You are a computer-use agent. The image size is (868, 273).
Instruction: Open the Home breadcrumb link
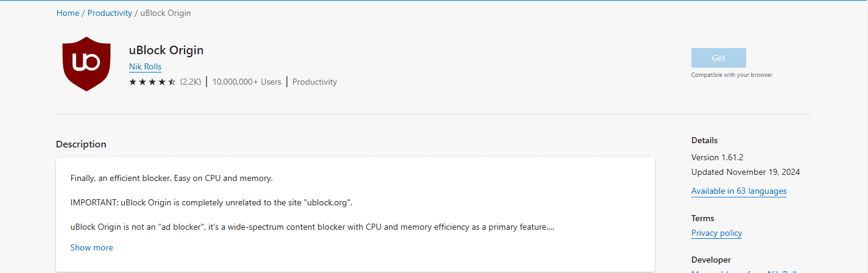coord(68,13)
